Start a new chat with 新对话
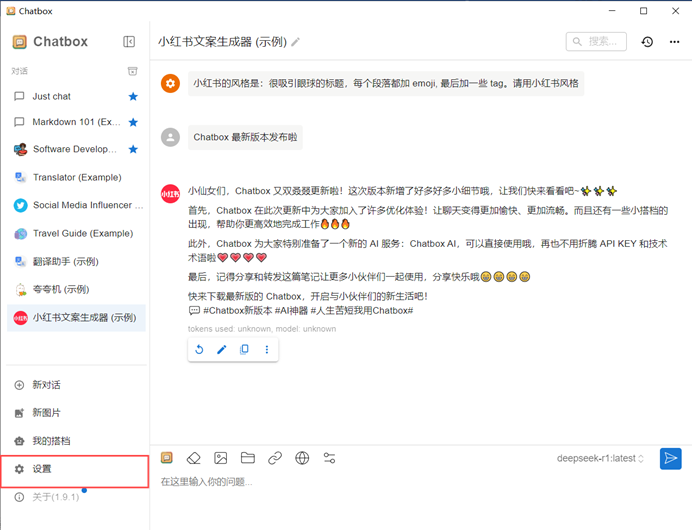Screen dimensions: 692x530 (76, 385)
